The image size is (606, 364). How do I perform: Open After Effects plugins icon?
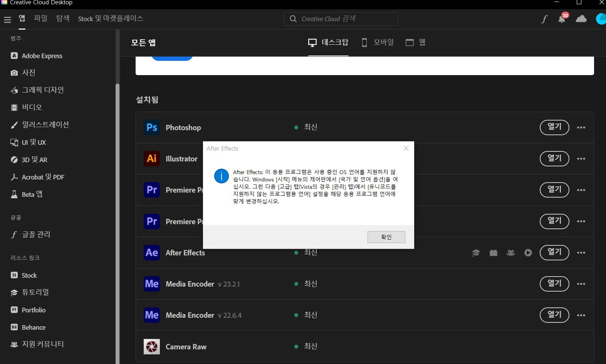coord(494,253)
